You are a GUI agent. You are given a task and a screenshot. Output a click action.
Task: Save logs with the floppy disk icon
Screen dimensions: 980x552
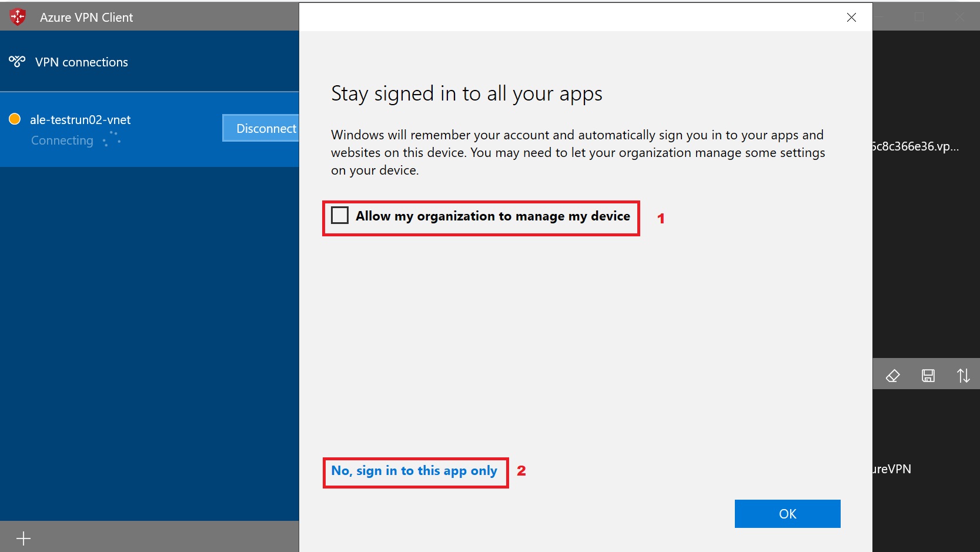[x=928, y=376]
